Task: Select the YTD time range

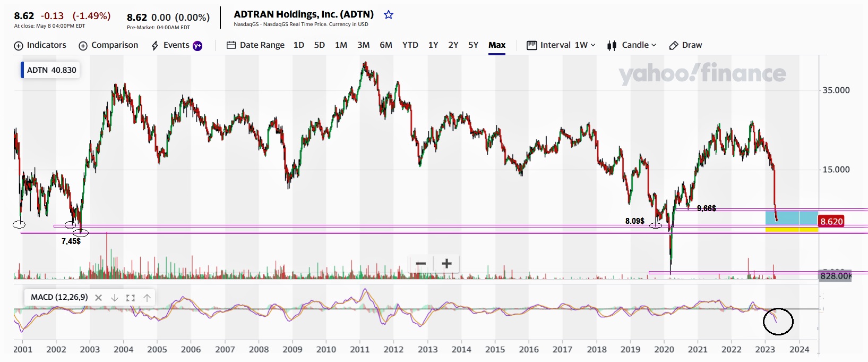Action: click(x=410, y=45)
